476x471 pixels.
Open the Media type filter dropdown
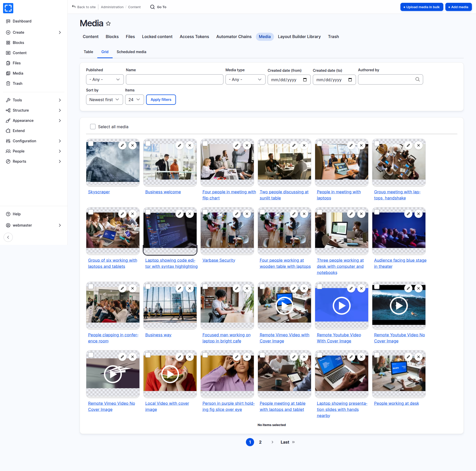tap(245, 79)
